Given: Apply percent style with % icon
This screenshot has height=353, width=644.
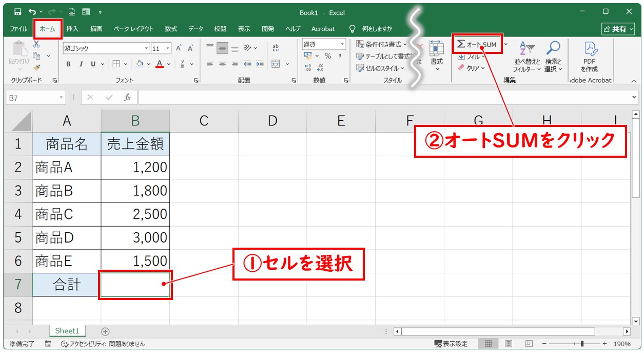Looking at the screenshot, I should click(x=327, y=56).
